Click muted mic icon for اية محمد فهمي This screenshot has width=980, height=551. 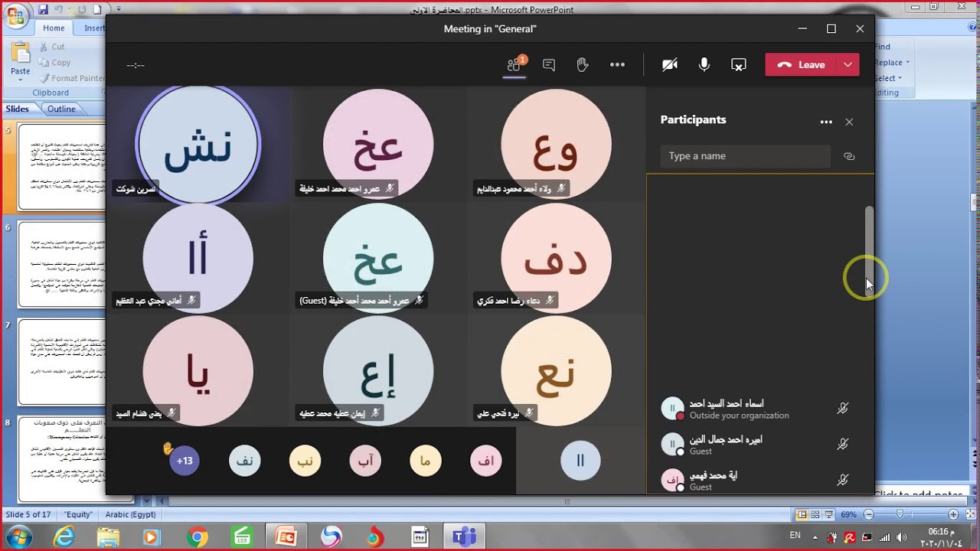(x=843, y=480)
